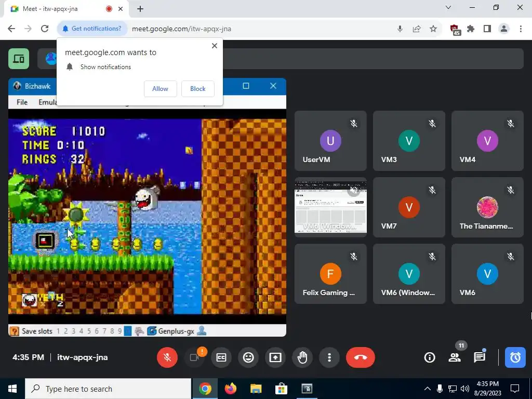Click the UserVM participant tile
Screen dimensions: 532x399
tap(330, 141)
